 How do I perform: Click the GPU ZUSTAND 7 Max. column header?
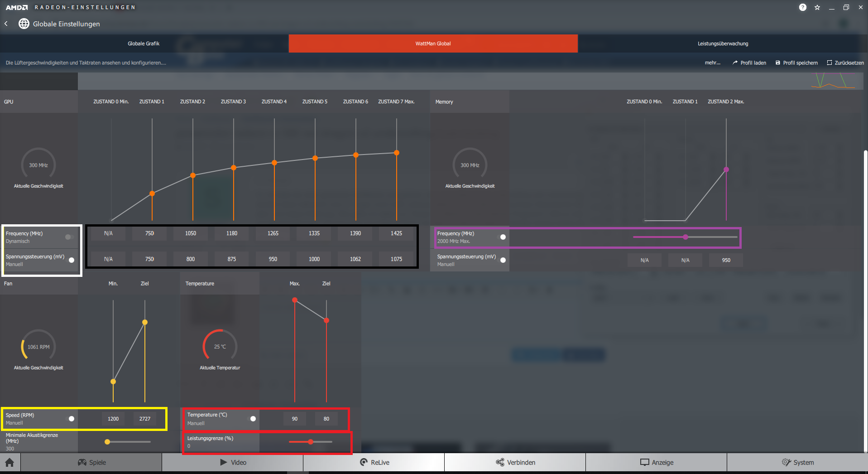click(x=396, y=102)
